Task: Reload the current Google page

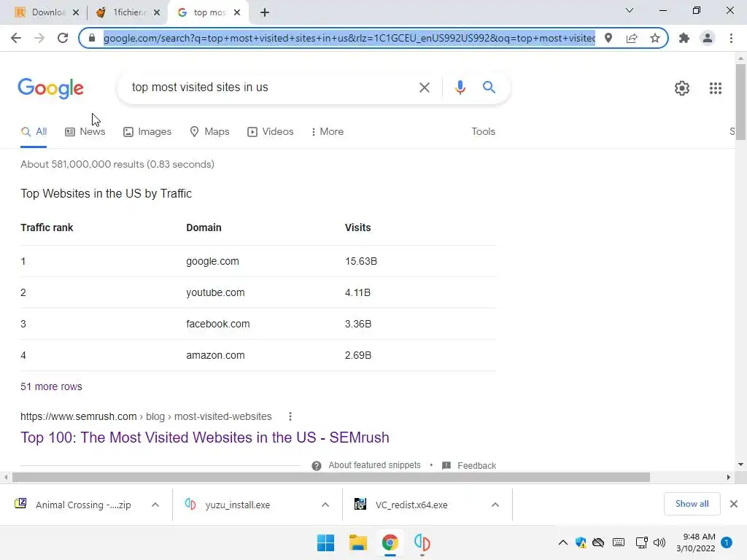Action: click(63, 38)
